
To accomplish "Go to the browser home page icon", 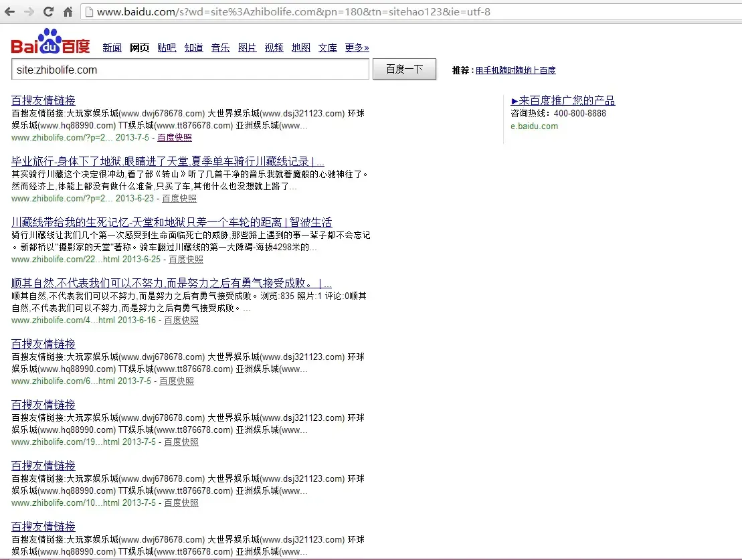I will pos(68,12).
